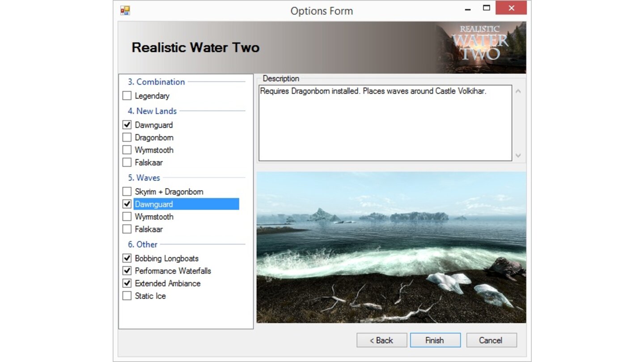Uncheck Dawnguard under New Lands

click(127, 125)
